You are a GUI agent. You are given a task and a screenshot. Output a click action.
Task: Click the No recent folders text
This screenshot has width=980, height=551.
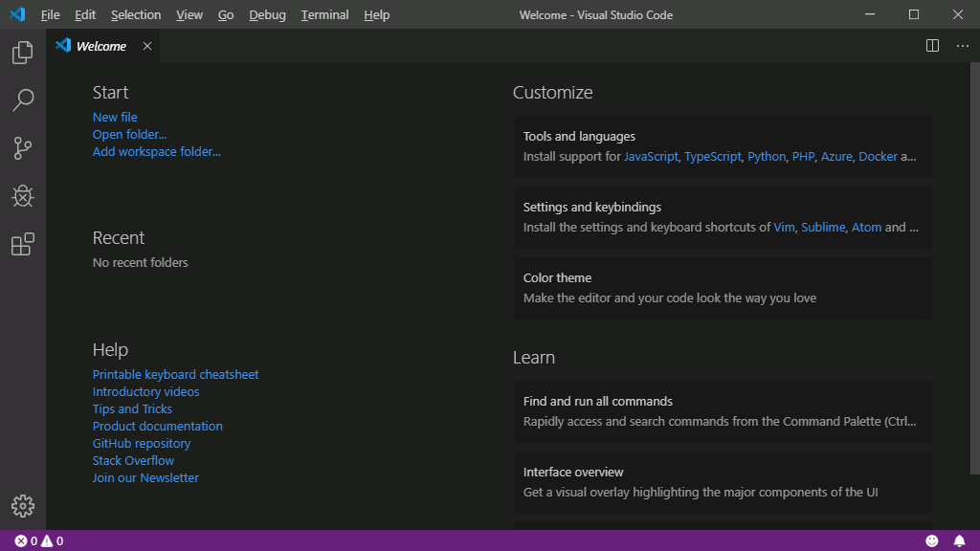click(x=140, y=263)
